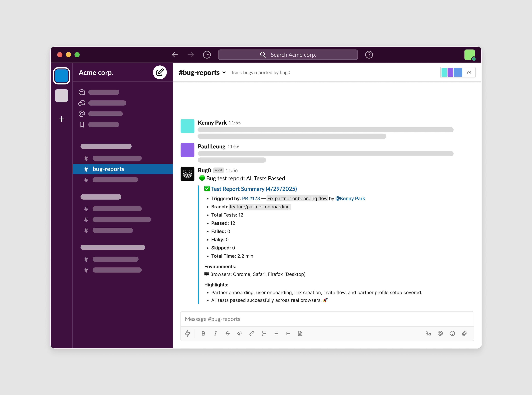Open Test Report Summary (4/29/2025) link
This screenshot has height=395, width=532.
[254, 189]
